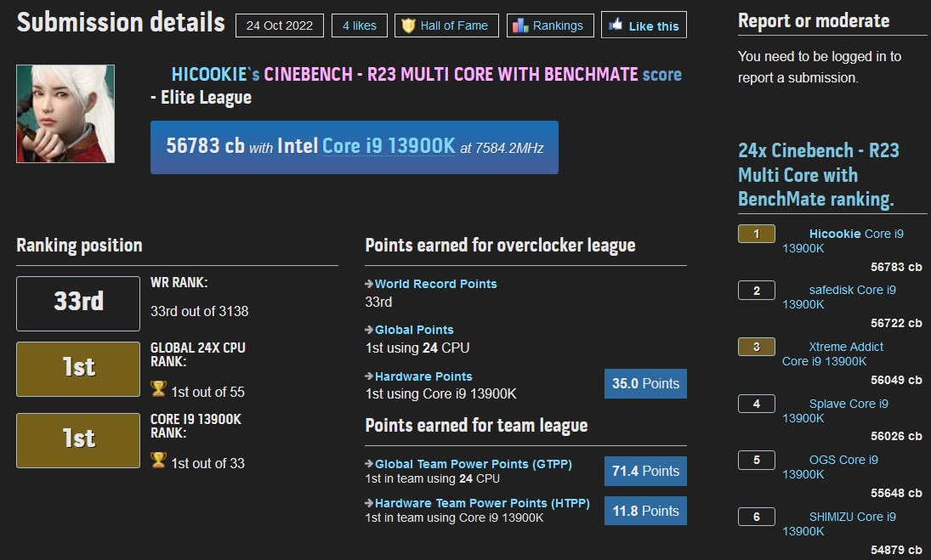Click the 56026 cb score in ranking list
This screenshot has height=560, width=931.
pyautogui.click(x=896, y=436)
